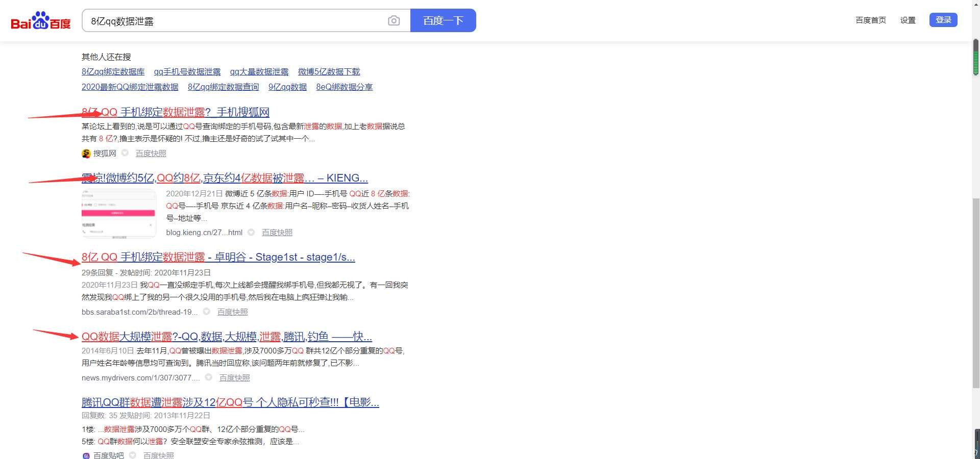
Task: Click the 登录 login button
Action: 943,20
